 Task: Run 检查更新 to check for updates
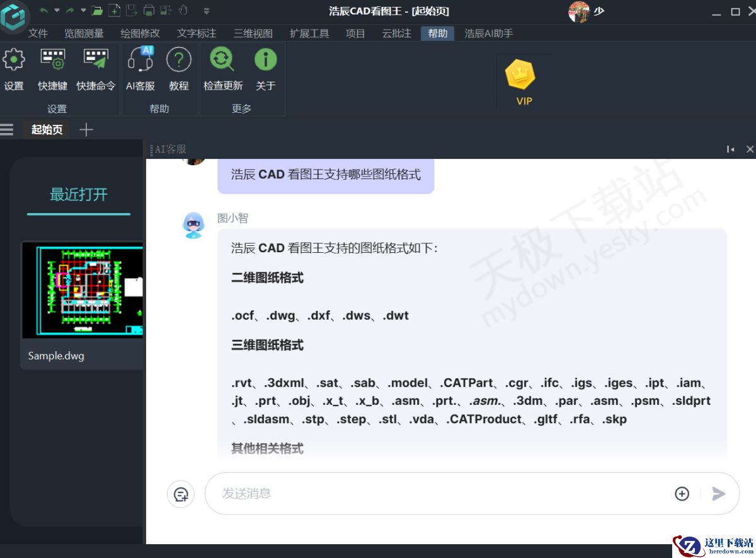click(222, 60)
